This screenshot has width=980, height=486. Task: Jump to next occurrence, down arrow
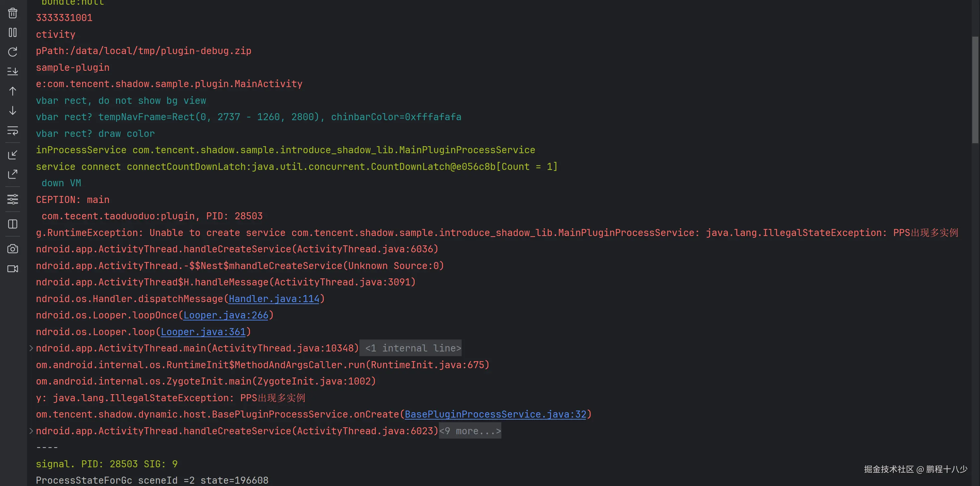[x=13, y=111]
